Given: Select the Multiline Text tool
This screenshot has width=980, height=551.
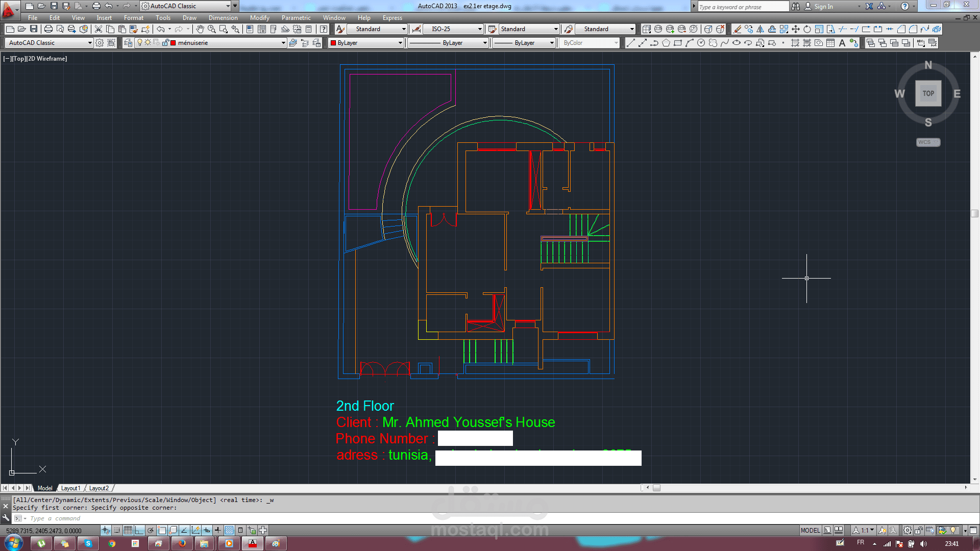Looking at the screenshot, I should [842, 43].
